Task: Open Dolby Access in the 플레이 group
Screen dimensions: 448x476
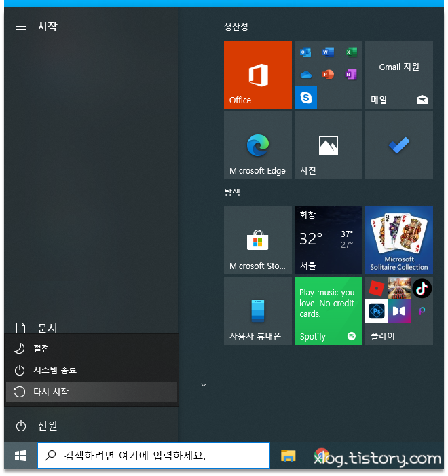Action: [399, 311]
